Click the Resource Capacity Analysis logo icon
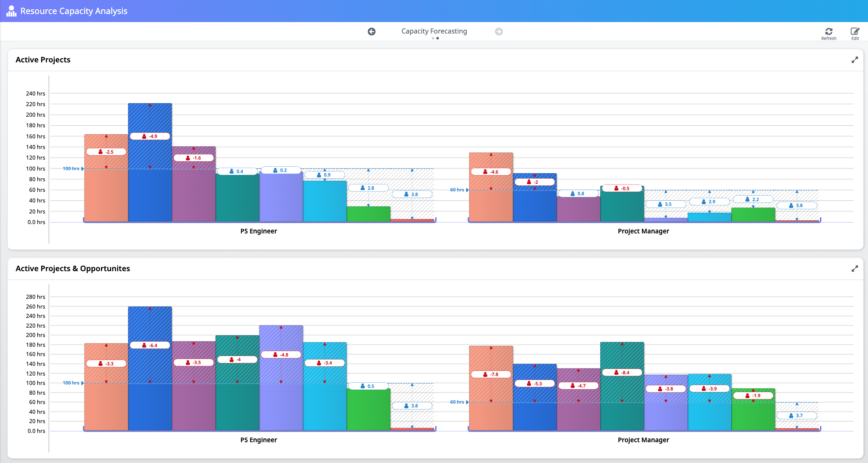The height and width of the screenshot is (463, 868). pyautogui.click(x=11, y=11)
